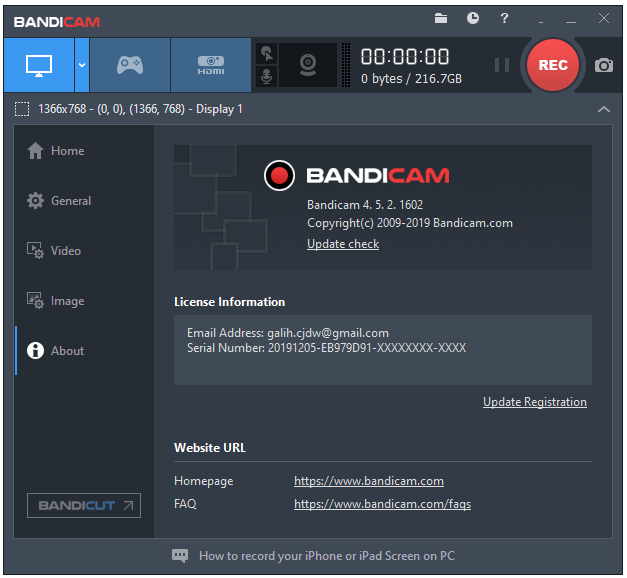Launch Bandicut via sidebar button
The height and width of the screenshot is (578, 627).
pos(84,506)
